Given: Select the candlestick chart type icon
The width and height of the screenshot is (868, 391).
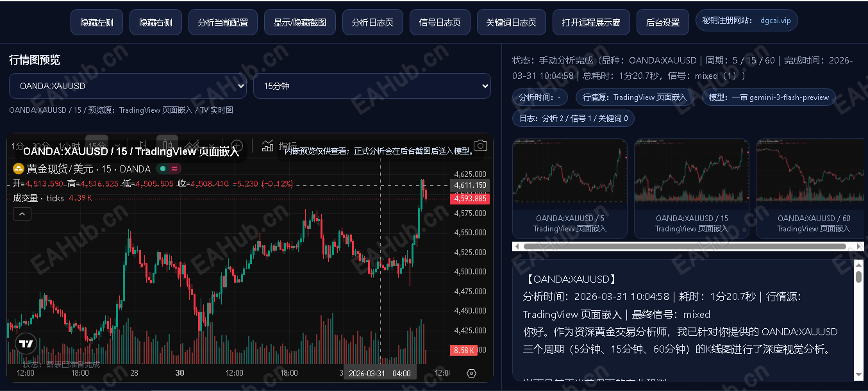Looking at the screenshot, I should 167,146.
